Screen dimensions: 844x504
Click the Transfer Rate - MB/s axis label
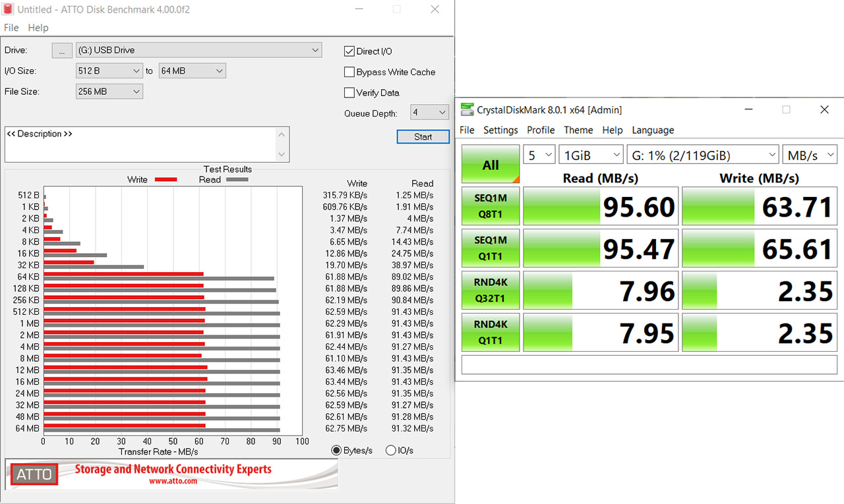point(158,452)
